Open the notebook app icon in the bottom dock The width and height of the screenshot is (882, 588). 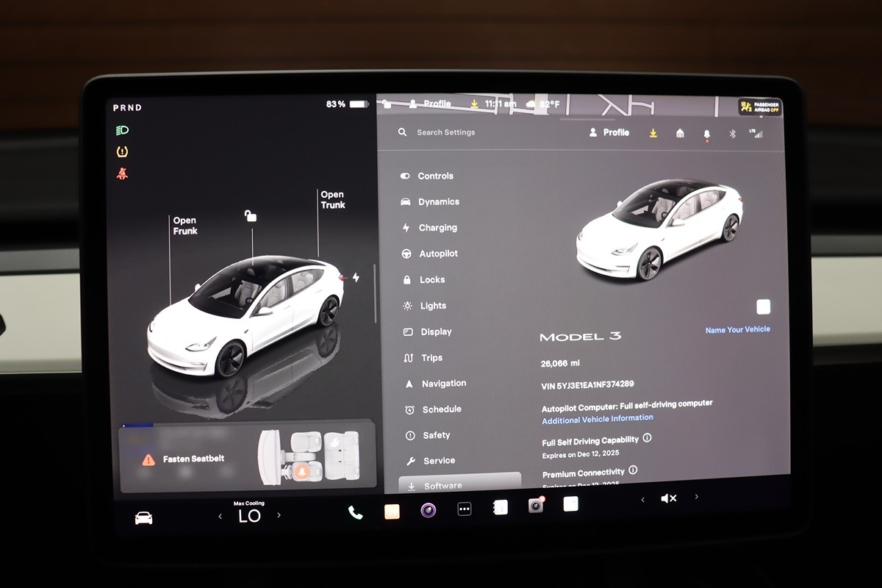(x=500, y=507)
